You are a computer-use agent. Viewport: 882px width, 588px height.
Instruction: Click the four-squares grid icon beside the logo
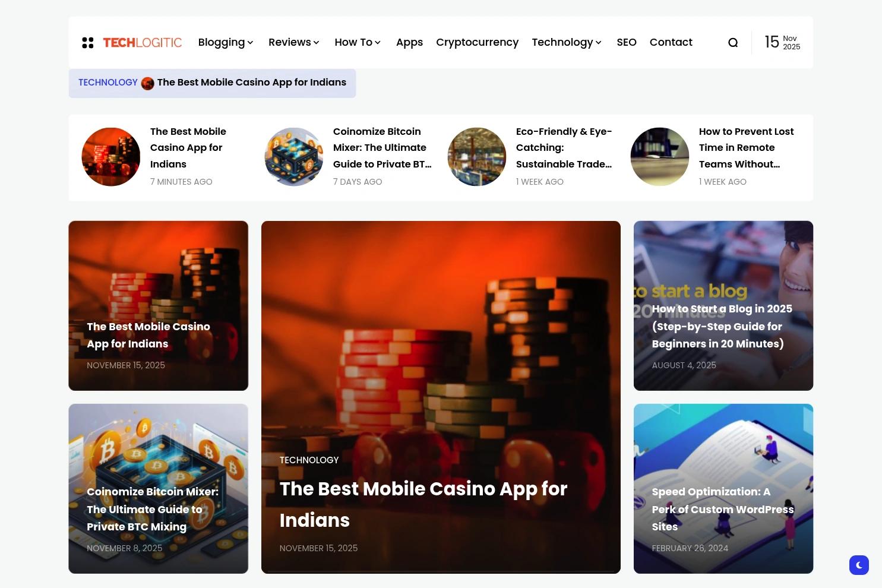click(x=88, y=42)
